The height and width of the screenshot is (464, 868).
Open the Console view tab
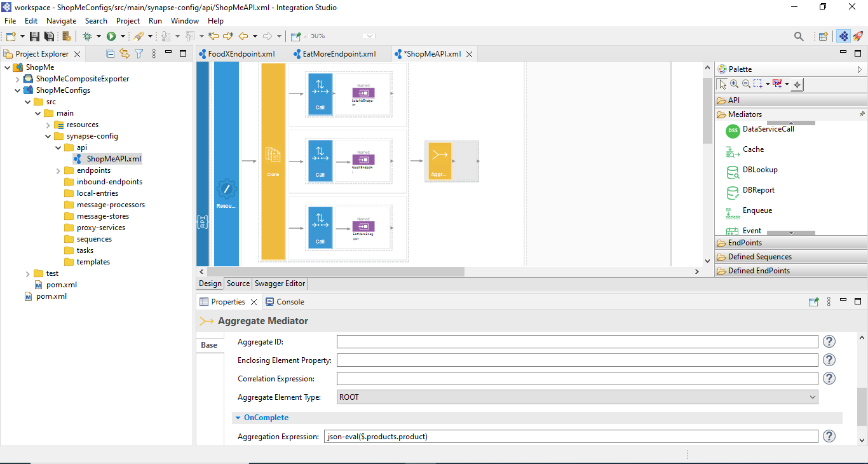285,302
